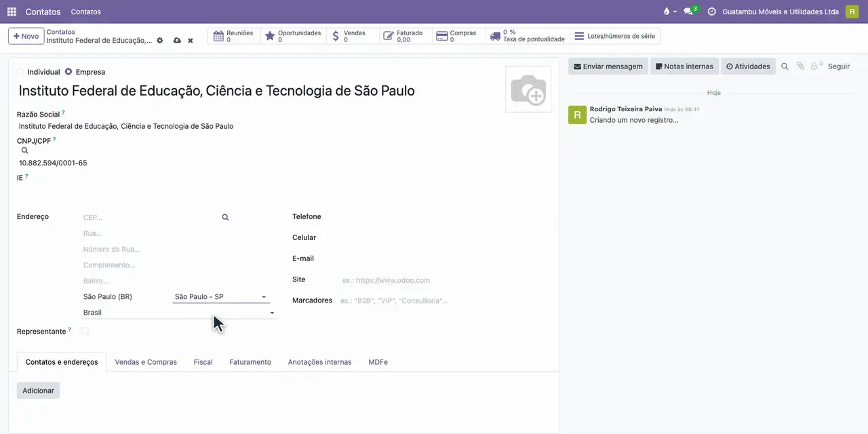Click the Adicionar button
The height and width of the screenshot is (434, 868).
(x=38, y=391)
